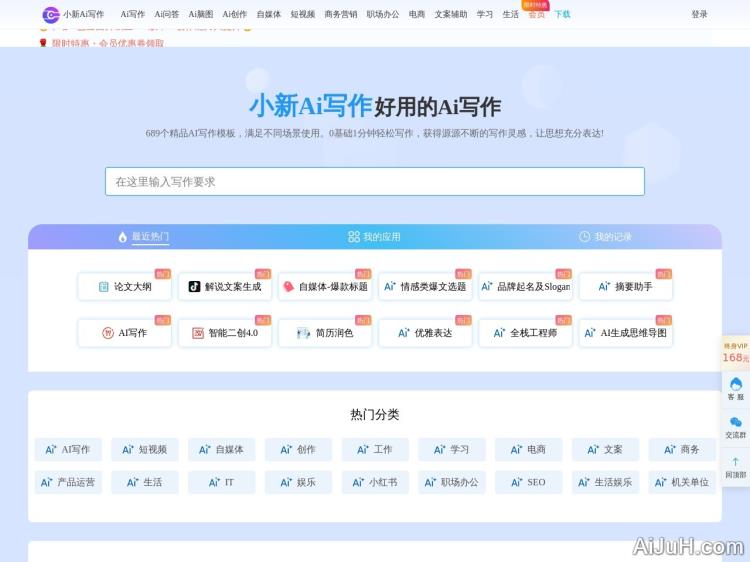Open the 解说文案生成 TikTok-icon card
750x562 pixels.
coord(225,287)
